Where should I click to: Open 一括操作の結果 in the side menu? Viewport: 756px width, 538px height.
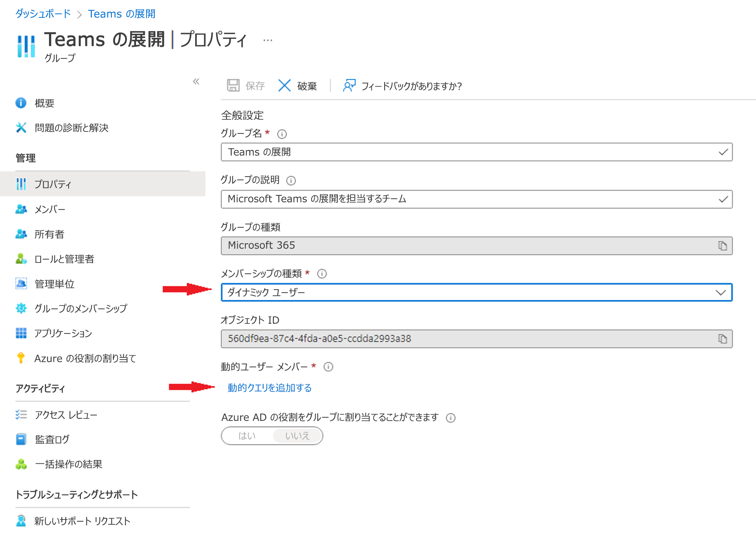coord(69,464)
